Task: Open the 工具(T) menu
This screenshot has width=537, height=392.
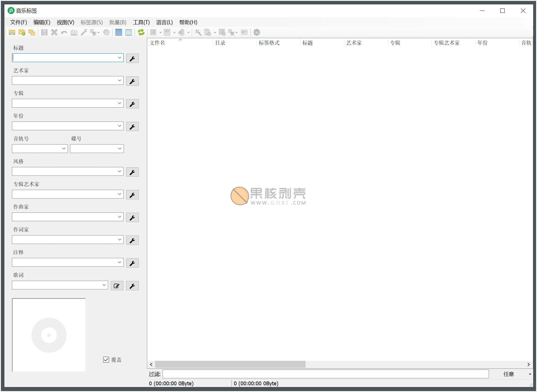Action: (x=141, y=22)
